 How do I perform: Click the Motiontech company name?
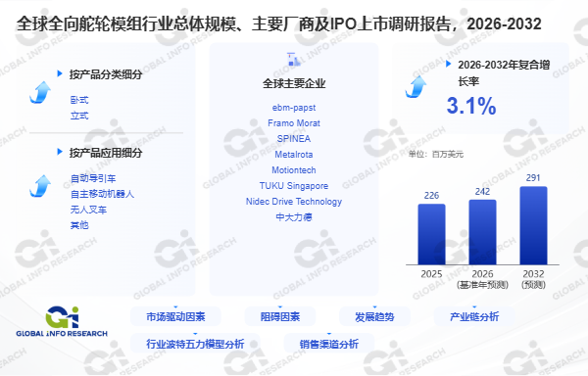click(x=294, y=170)
